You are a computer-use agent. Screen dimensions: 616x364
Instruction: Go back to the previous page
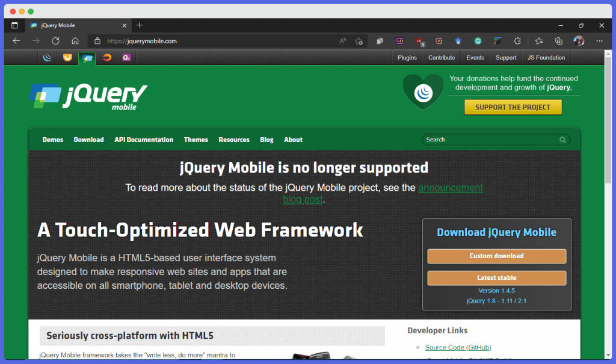coord(16,41)
